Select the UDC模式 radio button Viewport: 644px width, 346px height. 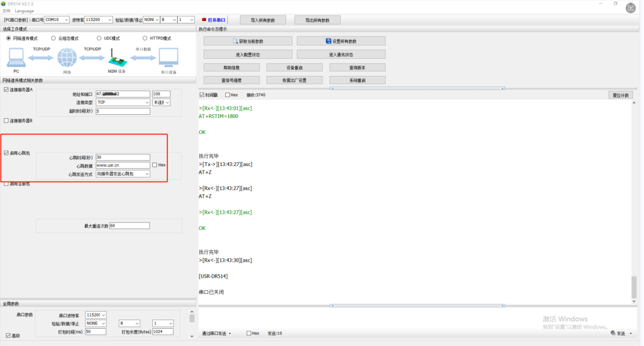99,38
